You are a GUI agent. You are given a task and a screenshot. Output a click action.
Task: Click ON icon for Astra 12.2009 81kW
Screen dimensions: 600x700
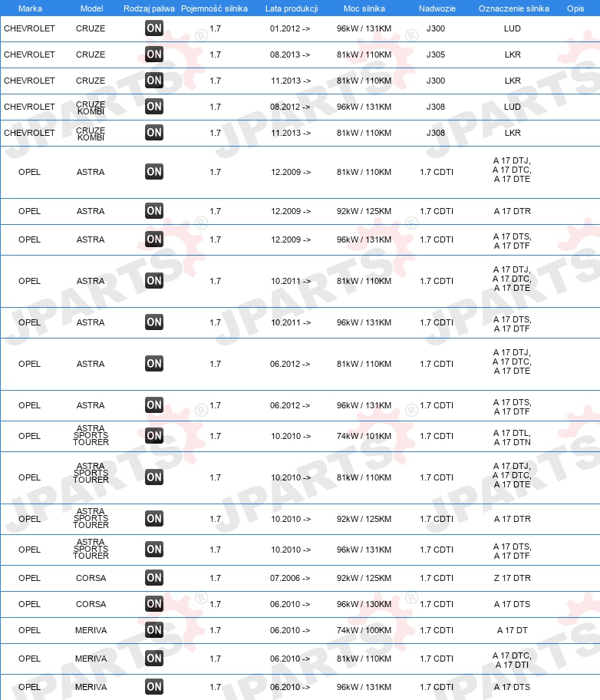(154, 172)
